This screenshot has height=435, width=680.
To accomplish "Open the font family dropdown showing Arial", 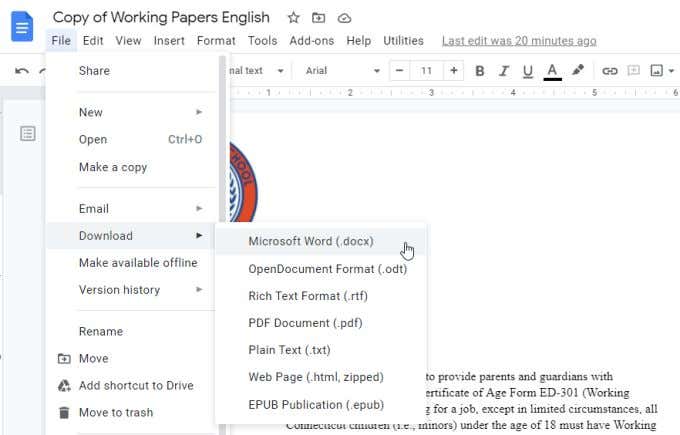I will tap(343, 71).
